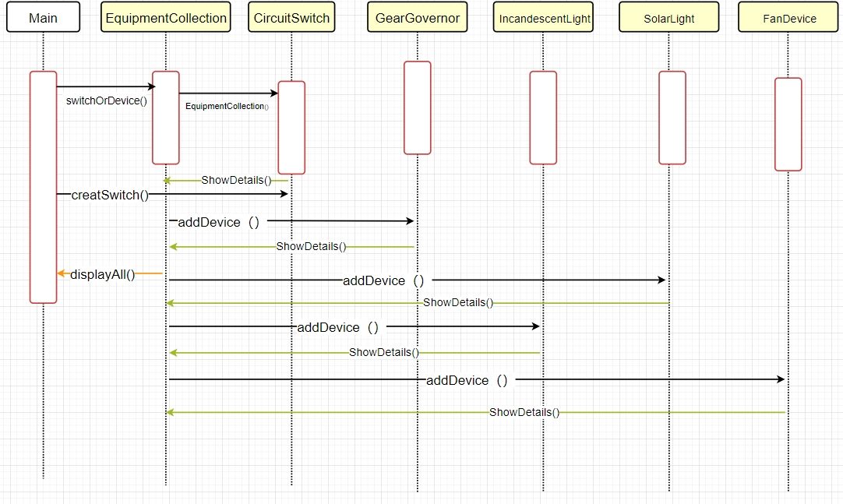
Task: Select the CircuitSwitch lifeline header box
Action: (x=291, y=17)
